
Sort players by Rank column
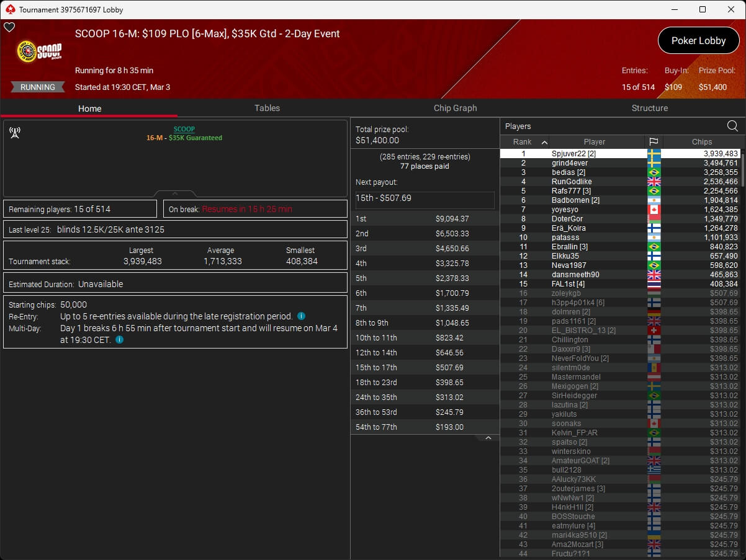(x=524, y=142)
